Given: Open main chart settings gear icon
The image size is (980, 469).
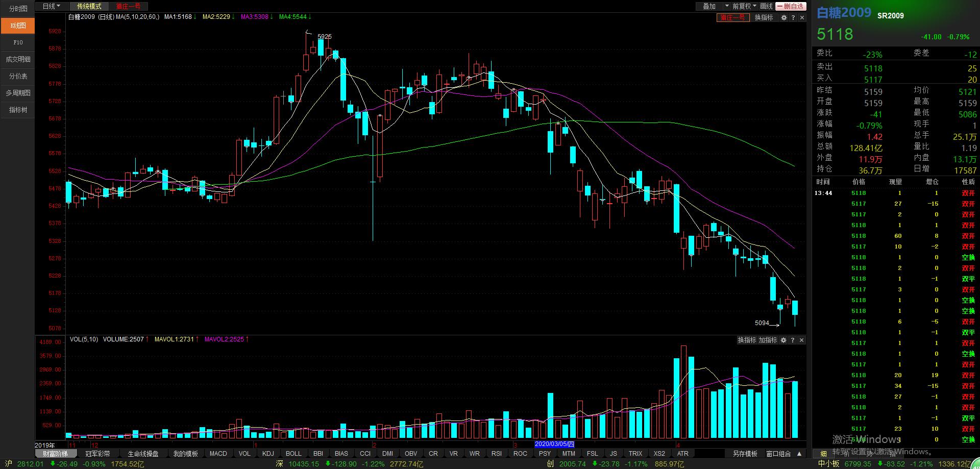Looking at the screenshot, I should (x=784, y=17).
